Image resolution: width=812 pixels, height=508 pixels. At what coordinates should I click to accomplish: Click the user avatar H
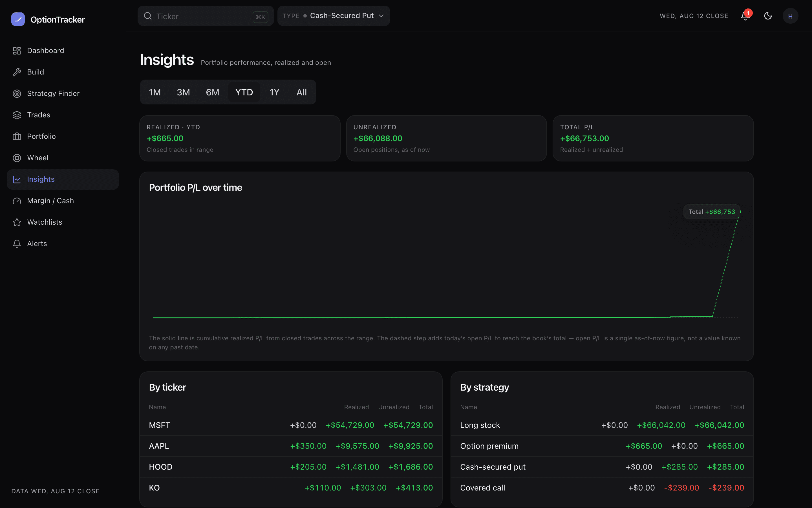(x=790, y=16)
